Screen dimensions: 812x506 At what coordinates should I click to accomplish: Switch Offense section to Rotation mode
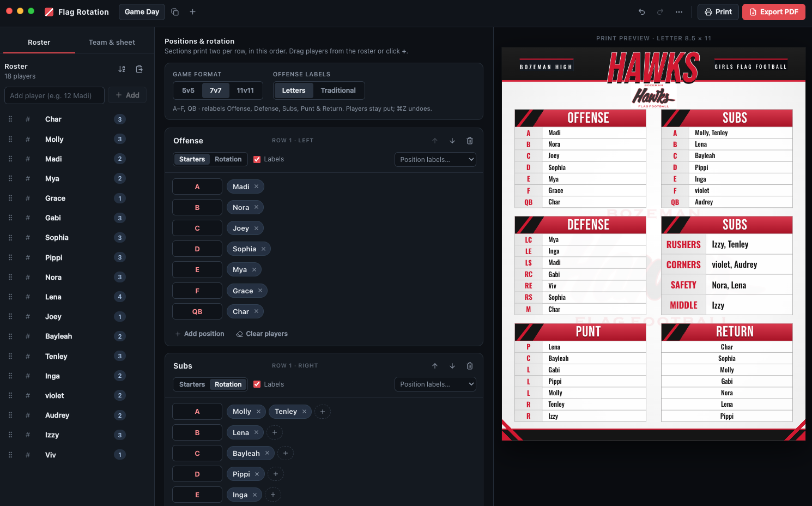click(228, 159)
